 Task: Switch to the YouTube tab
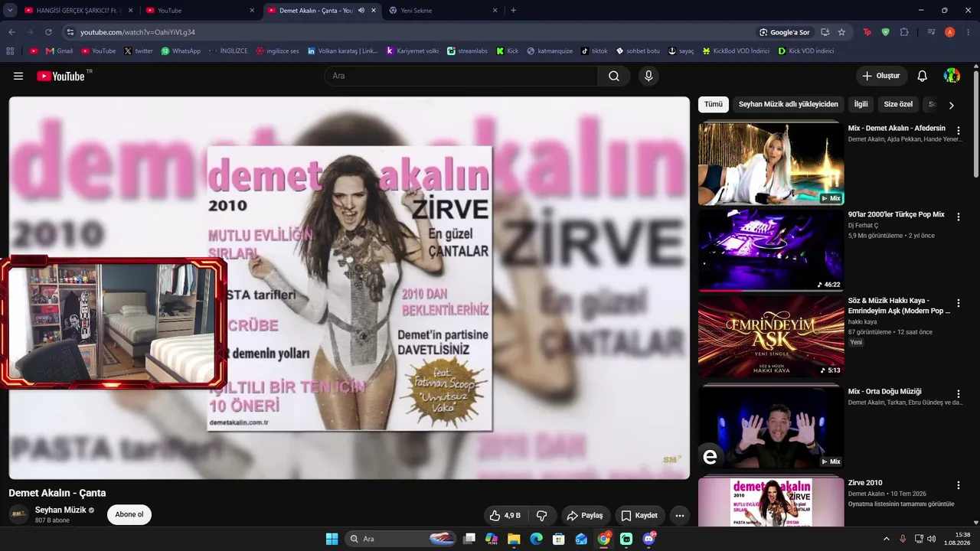tap(201, 11)
